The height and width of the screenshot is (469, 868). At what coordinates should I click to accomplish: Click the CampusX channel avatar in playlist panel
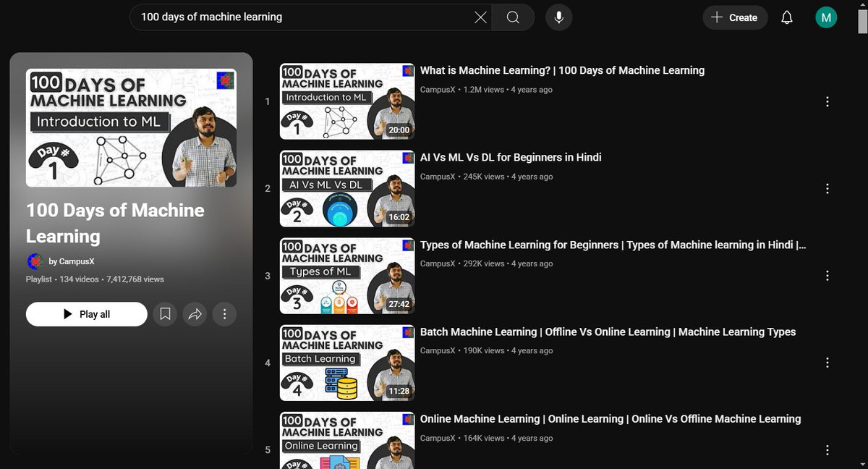point(35,261)
